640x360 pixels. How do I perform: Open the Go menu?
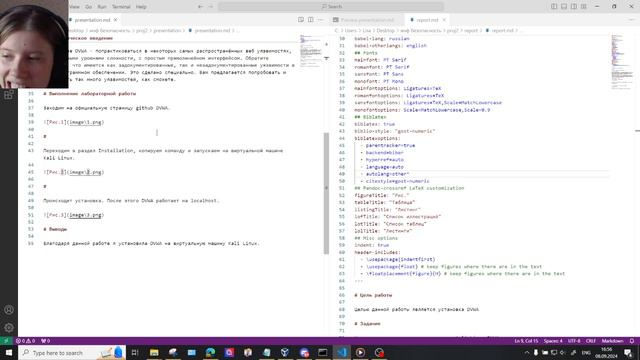pyautogui.click(x=89, y=7)
